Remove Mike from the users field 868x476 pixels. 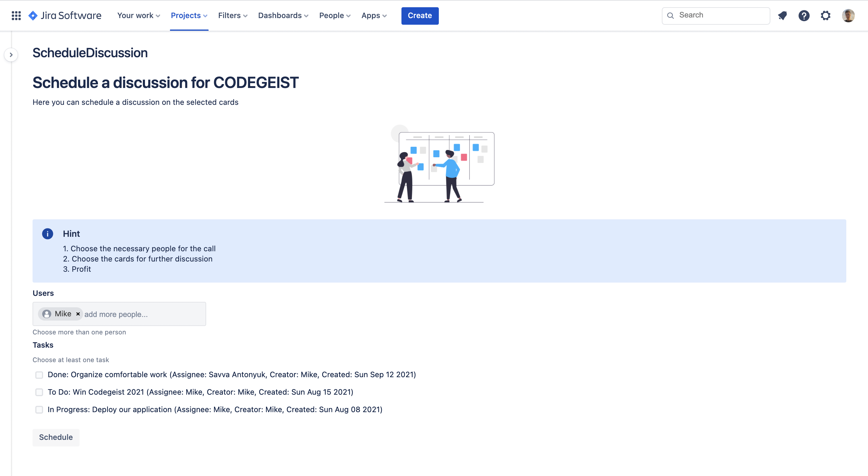[78, 314]
